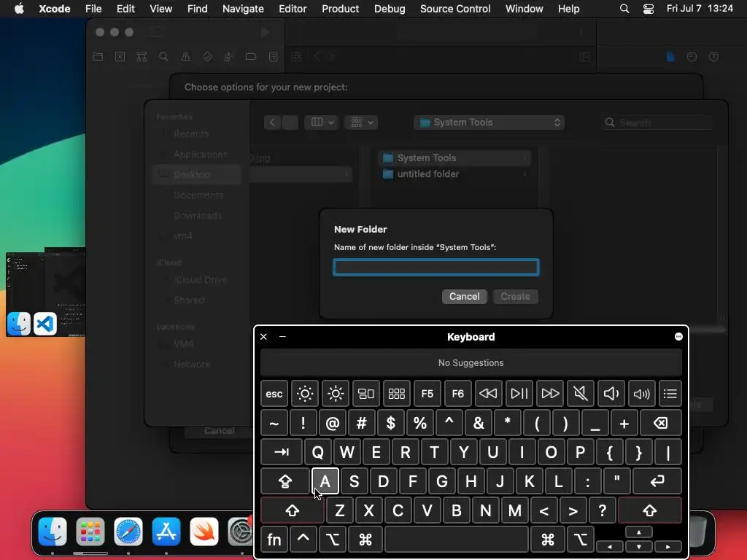Open Launchpad from the Dock
Screen dimensions: 747x560
[x=90, y=532]
